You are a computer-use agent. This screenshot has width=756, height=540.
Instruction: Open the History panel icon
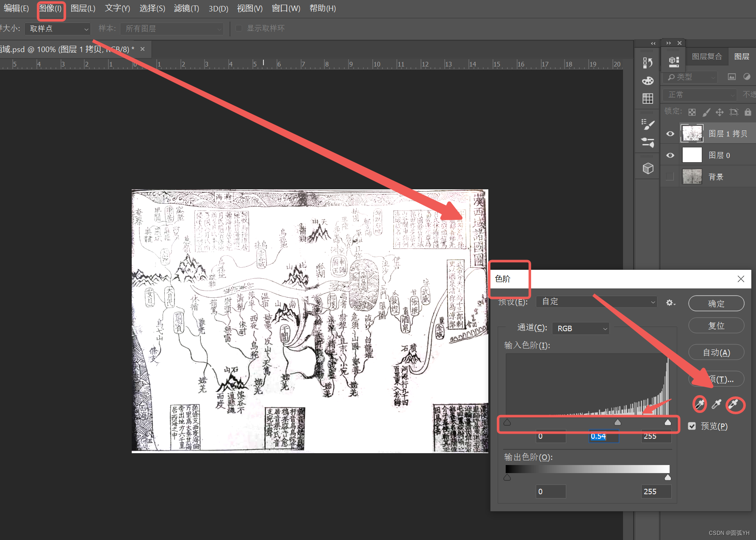click(x=648, y=63)
